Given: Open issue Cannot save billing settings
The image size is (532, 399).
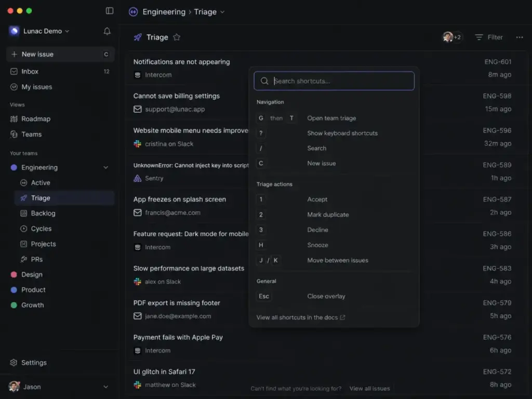Looking at the screenshot, I should [177, 96].
